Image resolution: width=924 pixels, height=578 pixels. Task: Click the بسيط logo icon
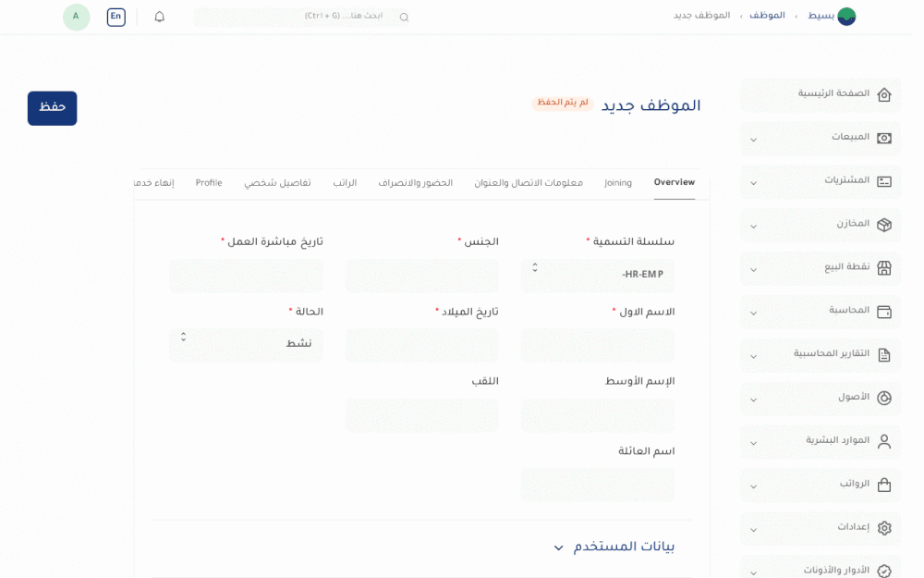click(846, 17)
